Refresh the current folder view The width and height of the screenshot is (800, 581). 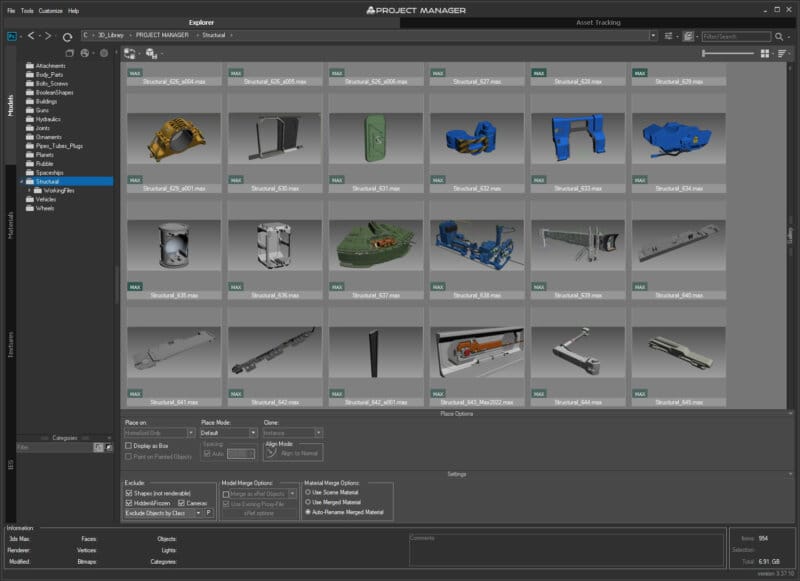coord(67,37)
